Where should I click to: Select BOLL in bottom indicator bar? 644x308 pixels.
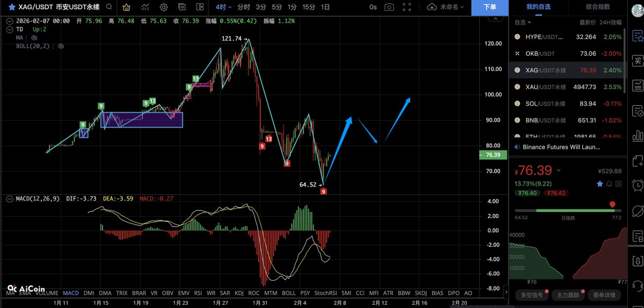pyautogui.click(x=288, y=294)
